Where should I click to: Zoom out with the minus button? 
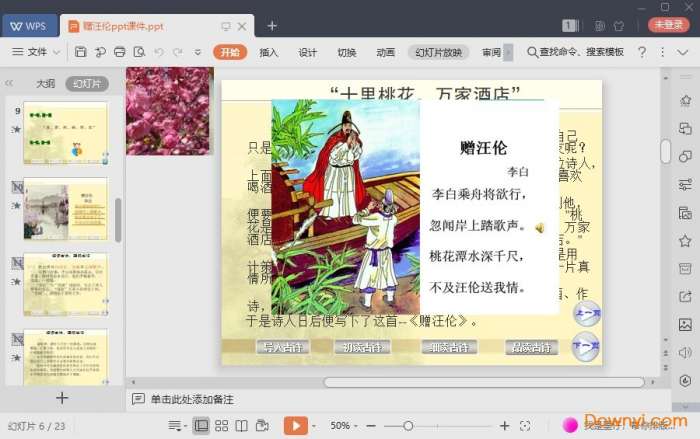click(x=371, y=426)
